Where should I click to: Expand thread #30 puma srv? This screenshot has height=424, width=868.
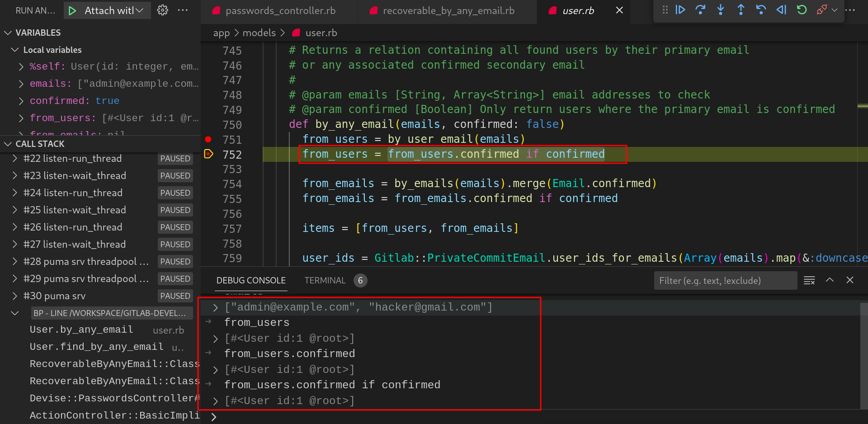15,296
